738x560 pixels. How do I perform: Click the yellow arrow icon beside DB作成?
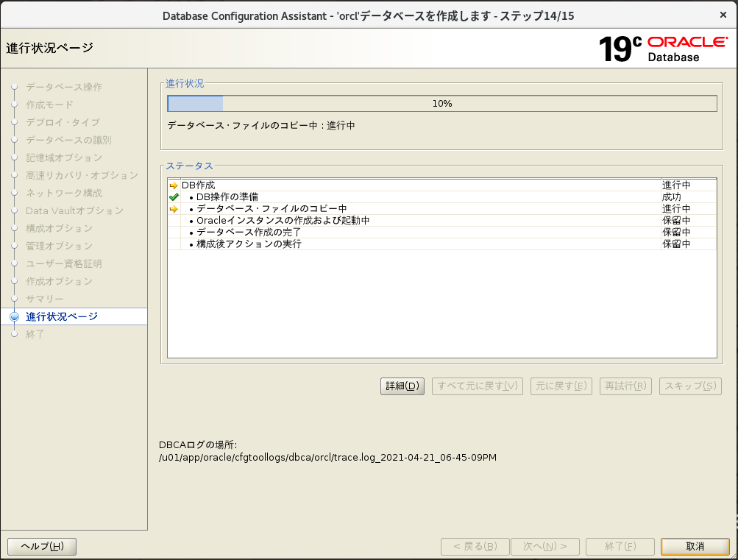coord(174,185)
